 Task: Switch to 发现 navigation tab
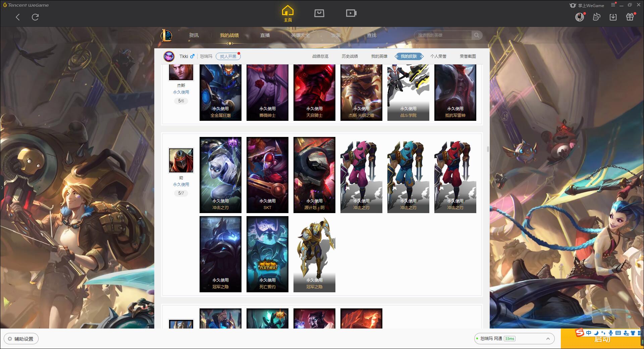click(336, 35)
